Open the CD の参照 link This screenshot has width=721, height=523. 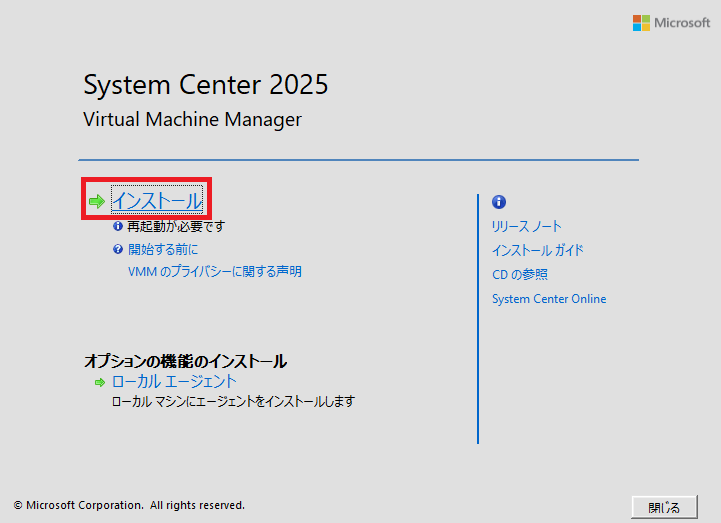(x=520, y=275)
